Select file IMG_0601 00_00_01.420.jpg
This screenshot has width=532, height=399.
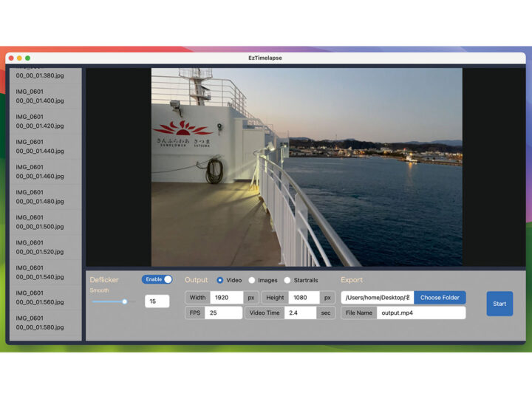click(46, 121)
